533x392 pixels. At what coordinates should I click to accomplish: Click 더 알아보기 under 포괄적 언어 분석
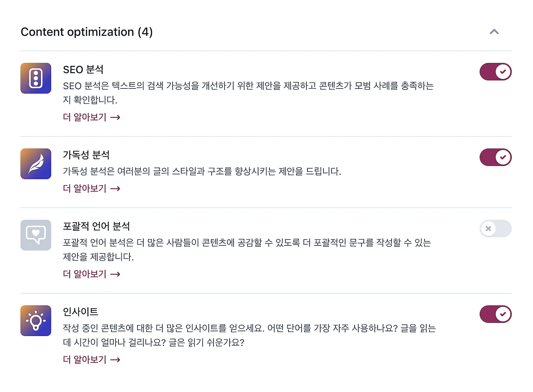(x=91, y=274)
